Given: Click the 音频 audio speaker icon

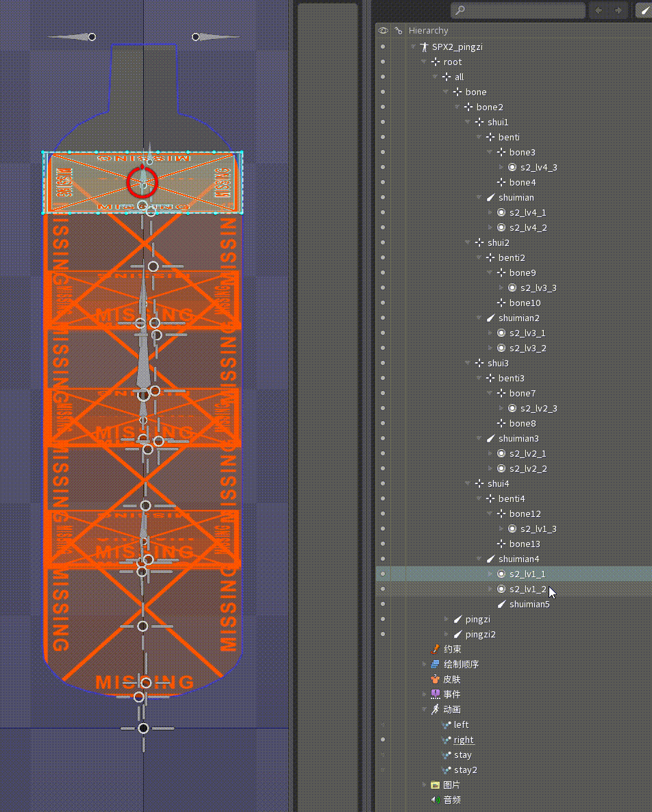Looking at the screenshot, I should point(436,800).
